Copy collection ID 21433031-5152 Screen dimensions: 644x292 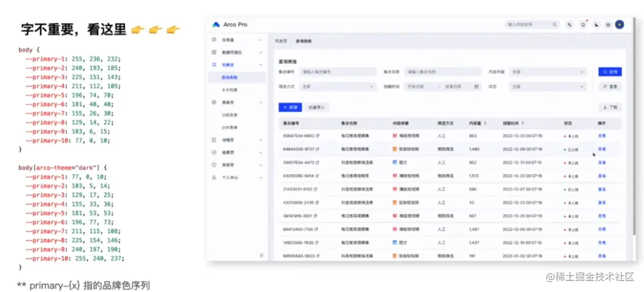(x=316, y=190)
